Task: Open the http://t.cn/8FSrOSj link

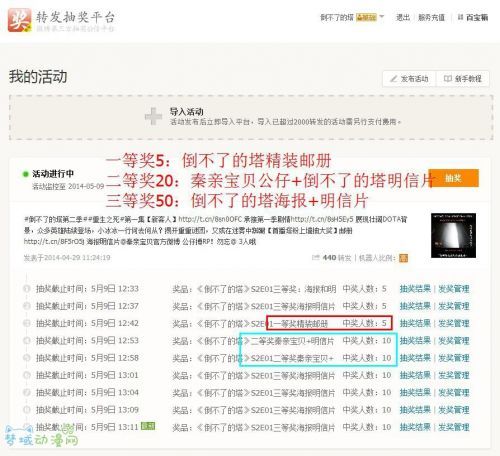Action: coord(54,242)
